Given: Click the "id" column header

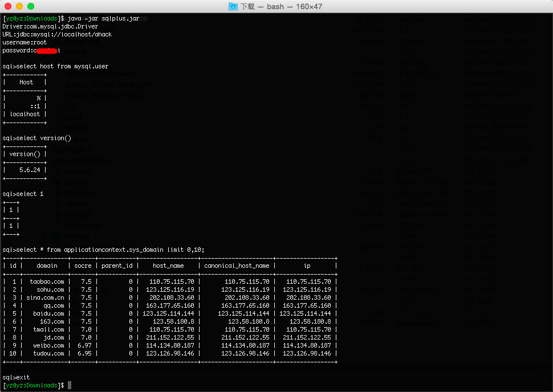Looking at the screenshot, I should tap(13, 266).
